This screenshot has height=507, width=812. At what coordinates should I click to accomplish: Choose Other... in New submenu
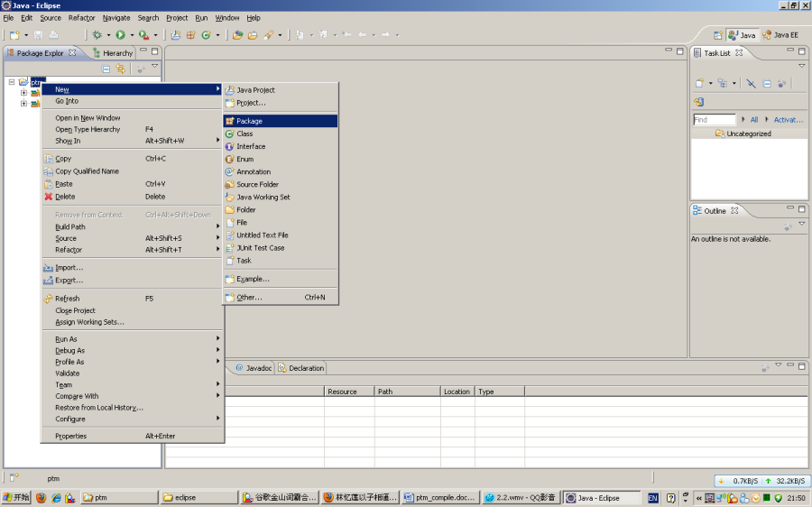pos(281,298)
